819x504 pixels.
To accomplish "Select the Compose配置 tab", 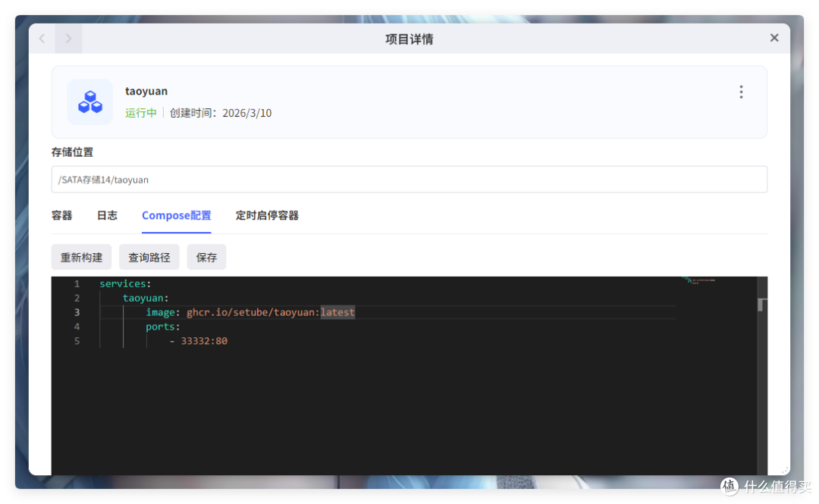I will [x=176, y=215].
